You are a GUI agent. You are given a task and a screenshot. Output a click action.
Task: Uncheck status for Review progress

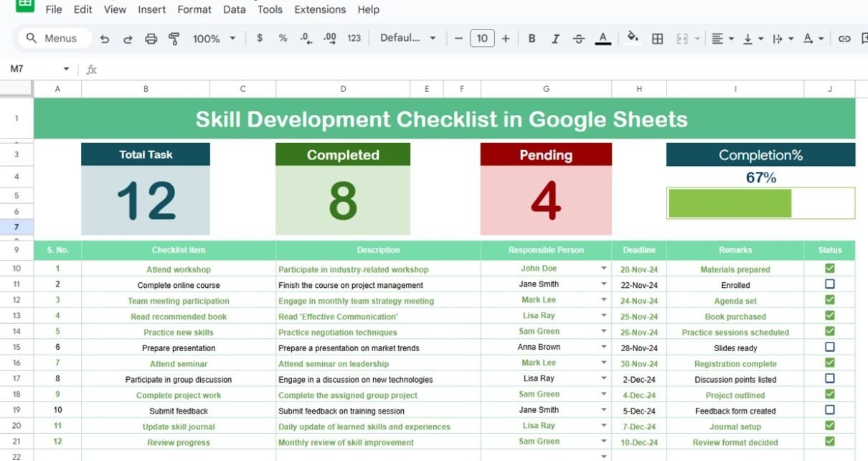pyautogui.click(x=830, y=442)
